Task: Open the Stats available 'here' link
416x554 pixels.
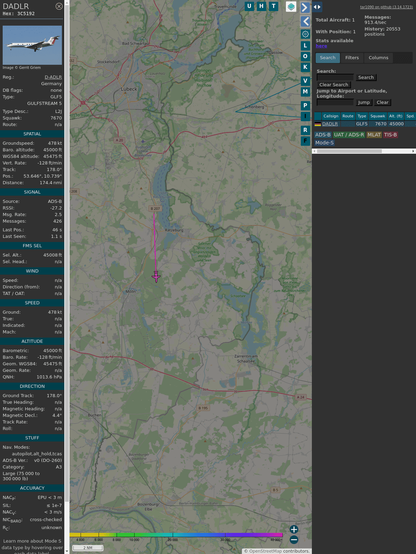Action: (x=321, y=46)
